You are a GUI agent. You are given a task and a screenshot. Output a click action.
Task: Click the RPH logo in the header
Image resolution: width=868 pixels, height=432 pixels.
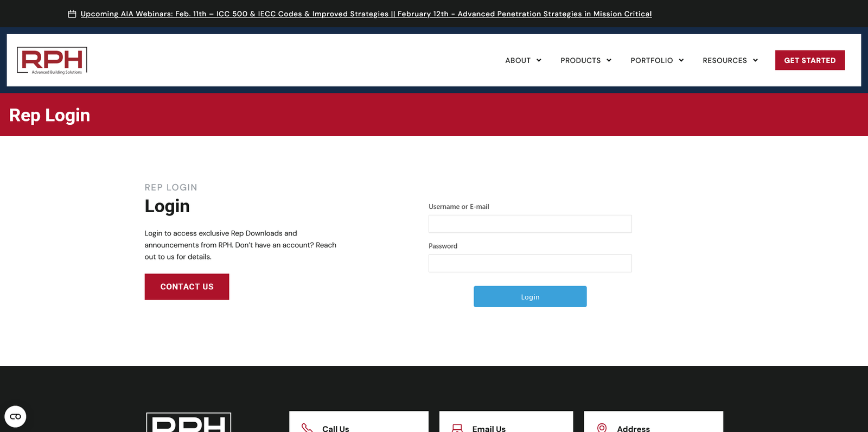tap(52, 60)
